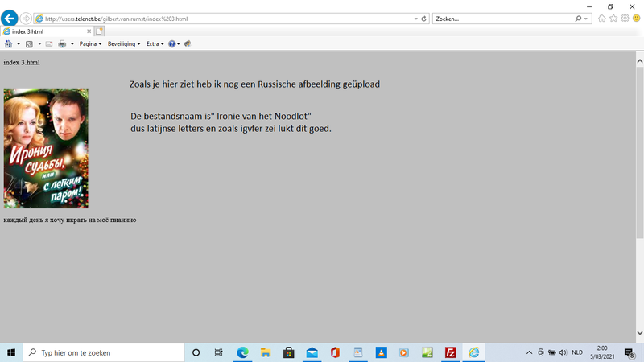Click NLD language indicator

[x=577, y=352]
